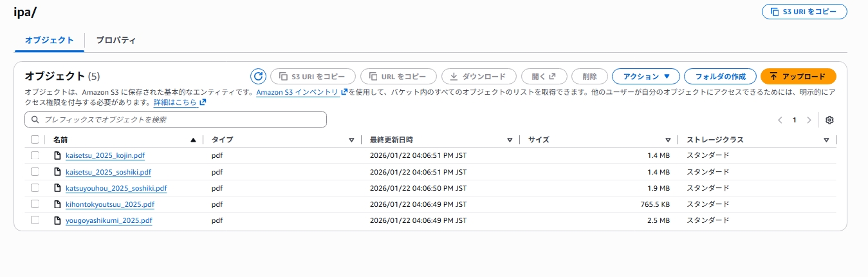The height and width of the screenshot is (277, 868).
Task: Select checkbox for kaisetsu_2025_kojin.pdf
Action: click(x=35, y=155)
